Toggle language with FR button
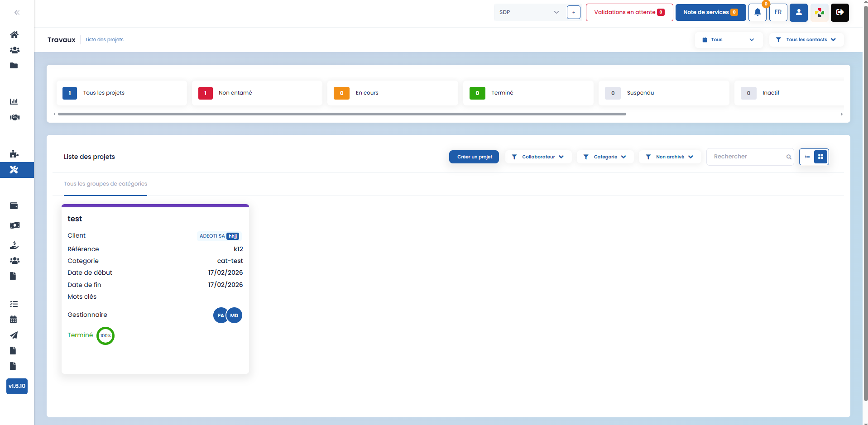 pyautogui.click(x=778, y=12)
